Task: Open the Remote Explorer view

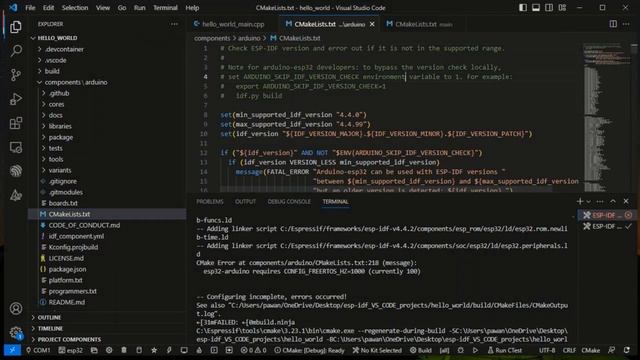Action: click(x=16, y=147)
